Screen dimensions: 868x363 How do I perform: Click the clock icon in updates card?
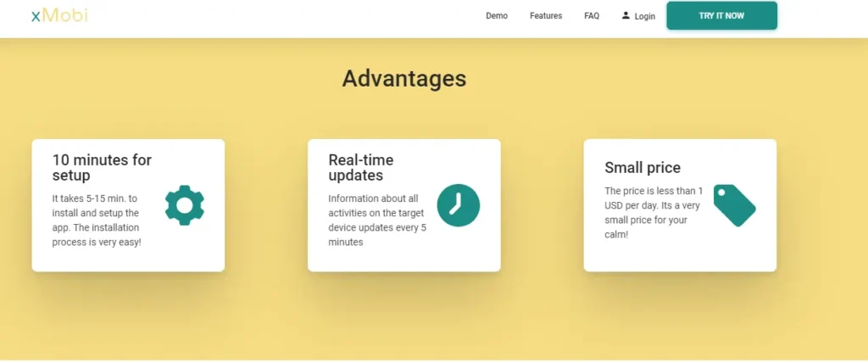458,205
